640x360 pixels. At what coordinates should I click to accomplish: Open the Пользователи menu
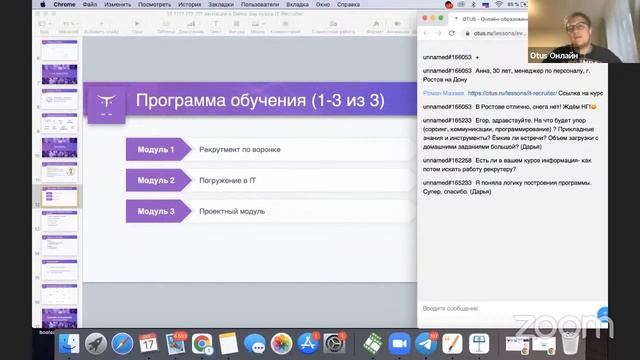[x=260, y=4]
